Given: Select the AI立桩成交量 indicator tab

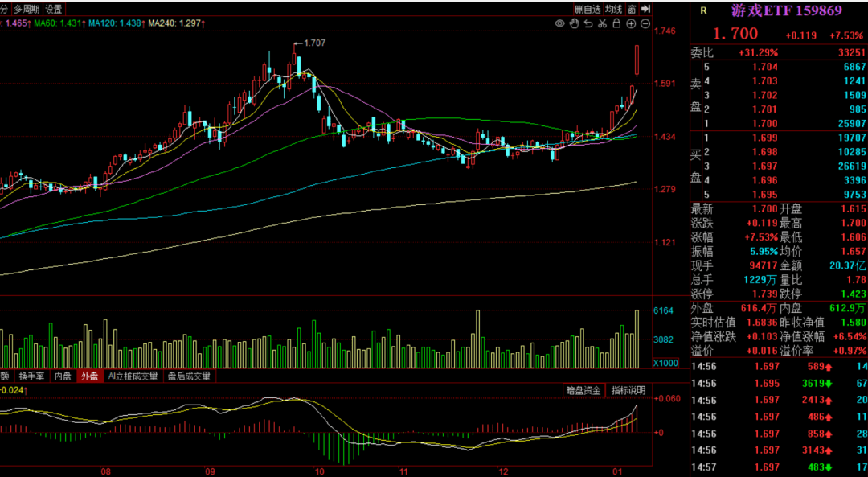Looking at the screenshot, I should pos(133,376).
